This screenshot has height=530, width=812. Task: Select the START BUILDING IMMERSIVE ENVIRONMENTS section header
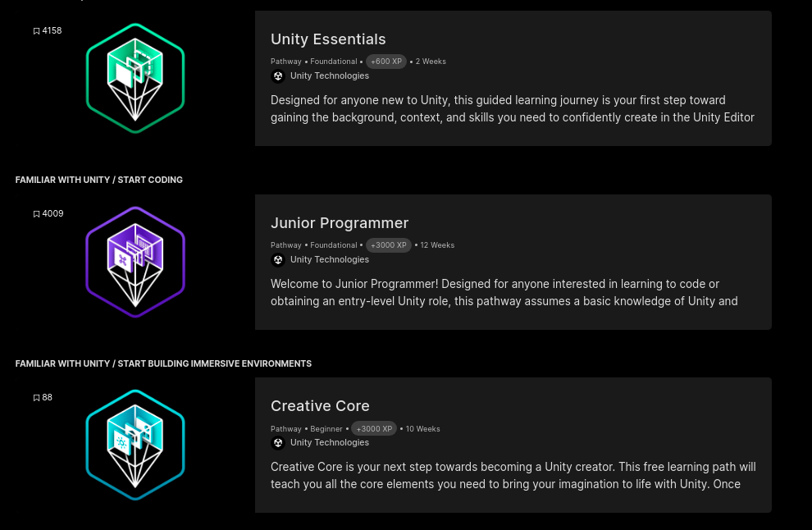(163, 363)
